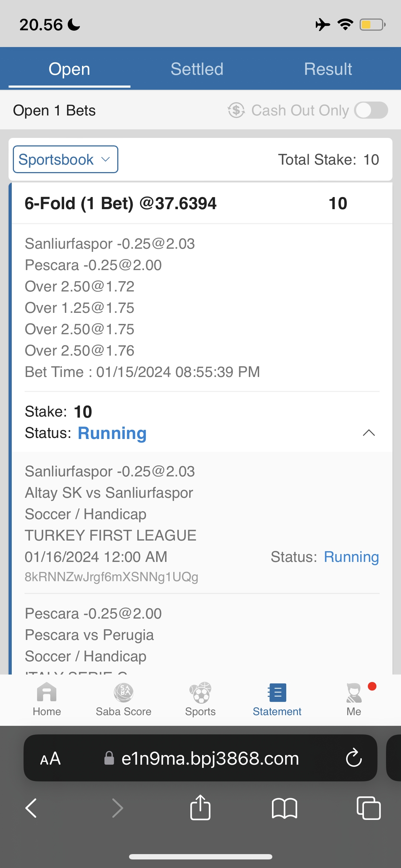Open the Sportsbook dropdown
Image resolution: width=401 pixels, height=868 pixels.
(66, 160)
